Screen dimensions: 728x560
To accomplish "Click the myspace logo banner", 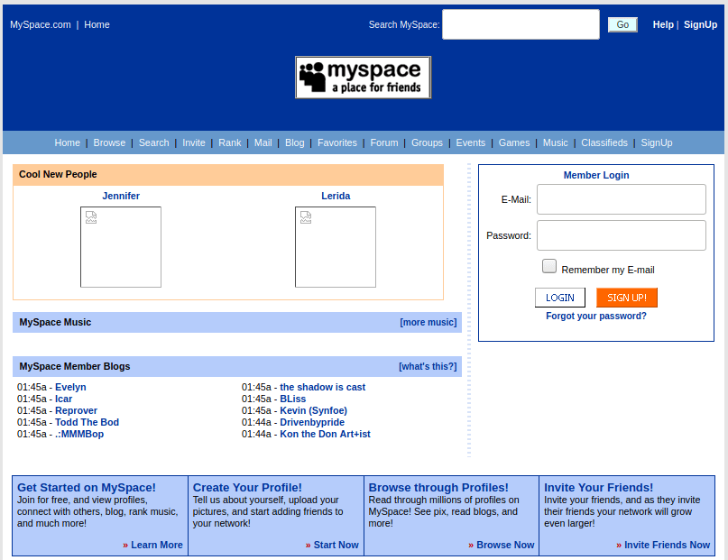I will (363, 78).
